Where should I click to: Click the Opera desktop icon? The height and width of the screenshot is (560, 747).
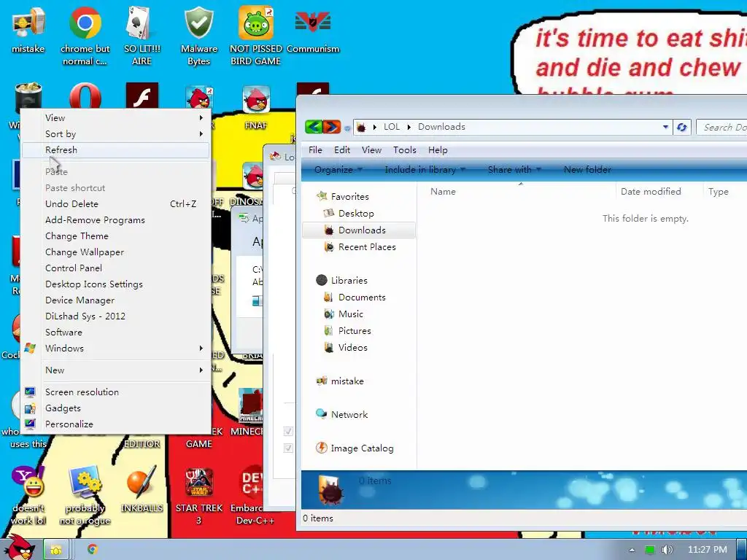click(x=85, y=96)
